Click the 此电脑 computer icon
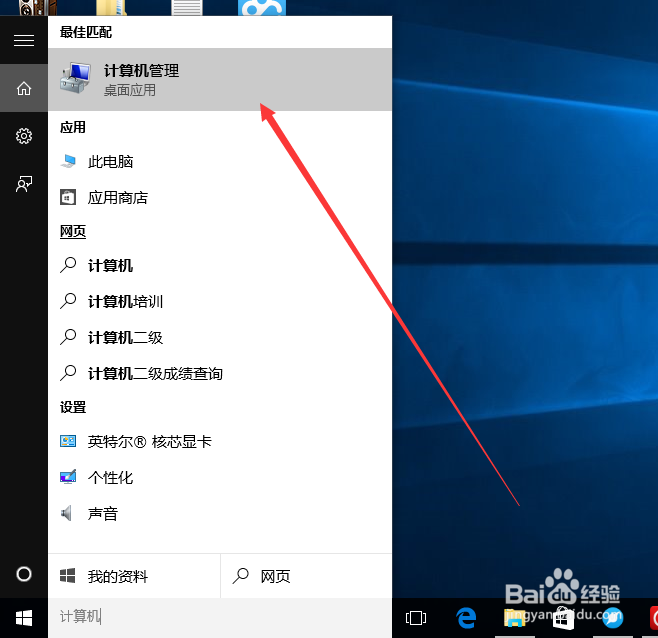Viewport: 658px width, 638px height. coord(68,162)
